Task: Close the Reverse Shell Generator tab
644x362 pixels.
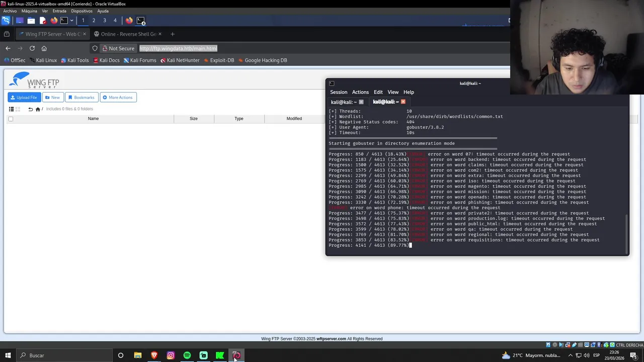Action: point(160,34)
